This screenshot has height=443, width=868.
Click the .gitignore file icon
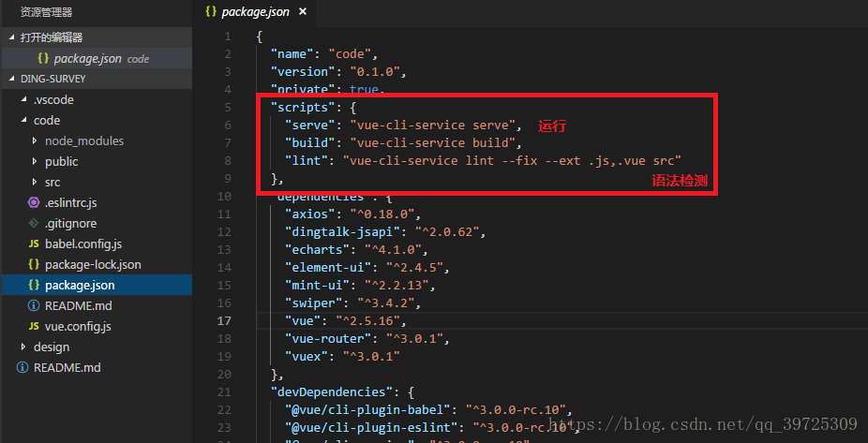point(34,224)
